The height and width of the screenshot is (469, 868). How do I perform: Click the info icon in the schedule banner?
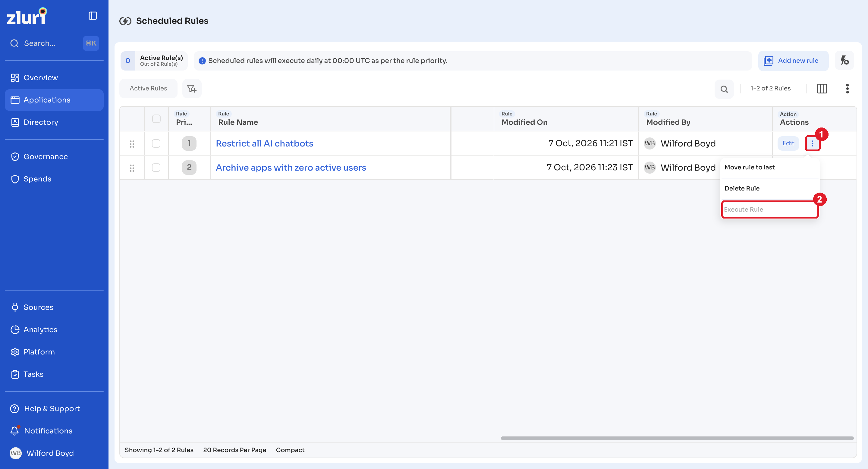pos(202,61)
